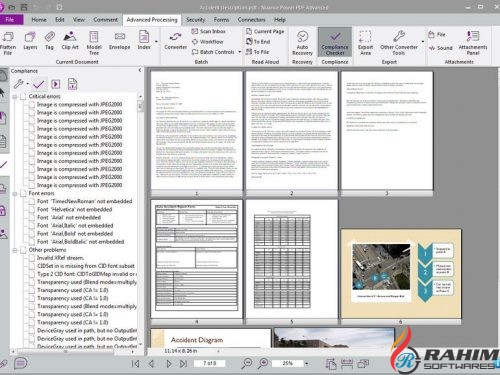Check Font 'Helvetica' not embedded box
The width and height of the screenshot is (500, 375).
[x=32, y=209]
